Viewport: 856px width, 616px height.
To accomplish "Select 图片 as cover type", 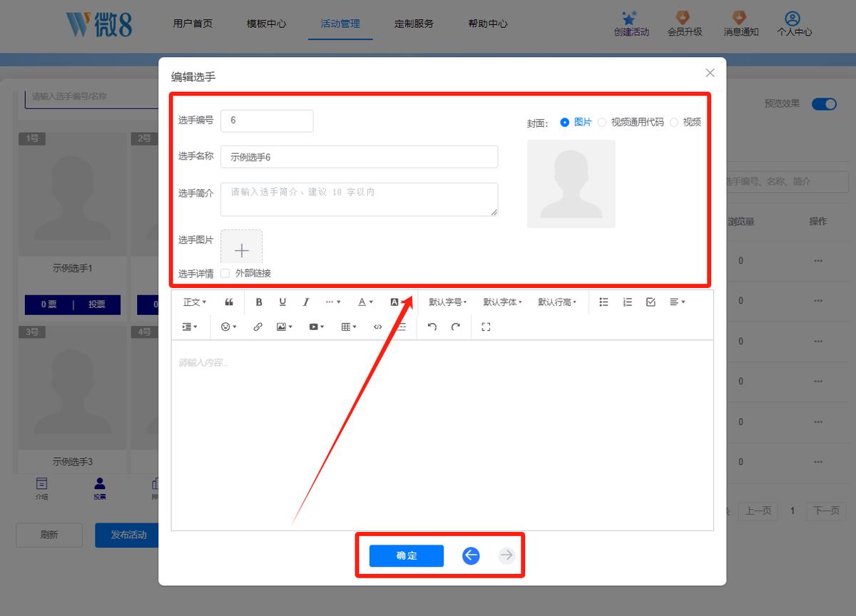I will coord(565,122).
